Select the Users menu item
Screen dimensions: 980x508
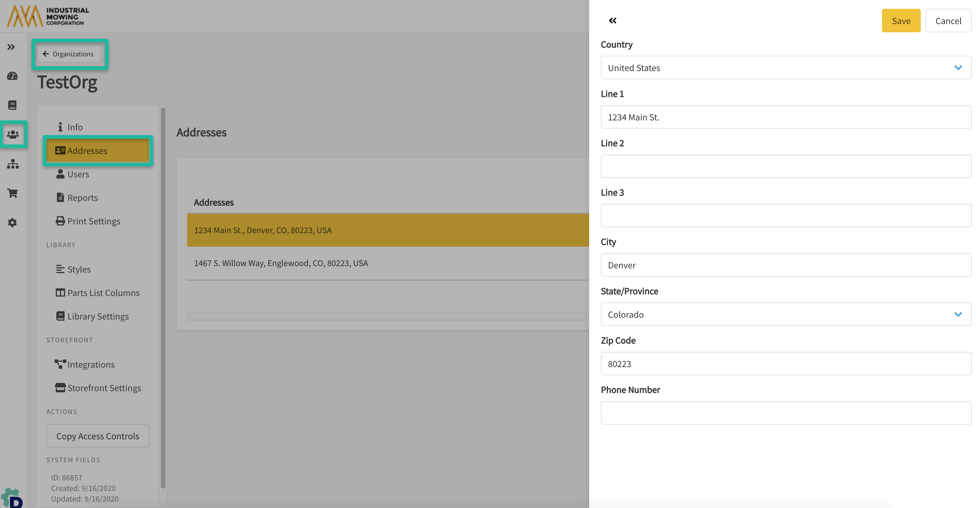coord(78,174)
